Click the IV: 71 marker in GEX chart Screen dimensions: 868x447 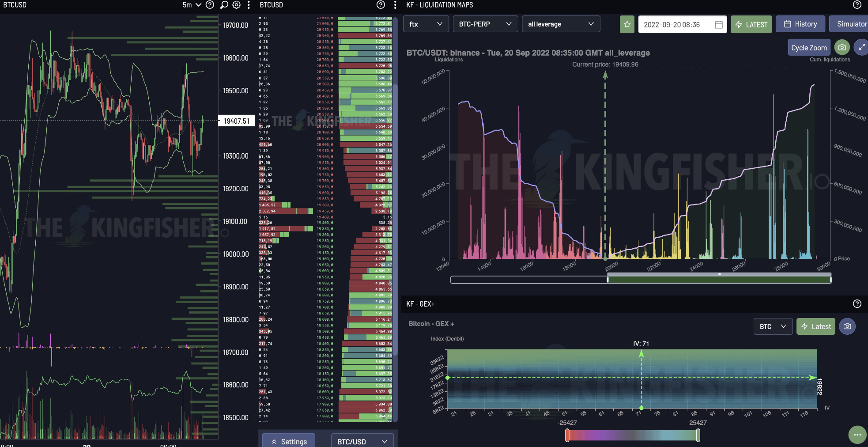coord(641,344)
